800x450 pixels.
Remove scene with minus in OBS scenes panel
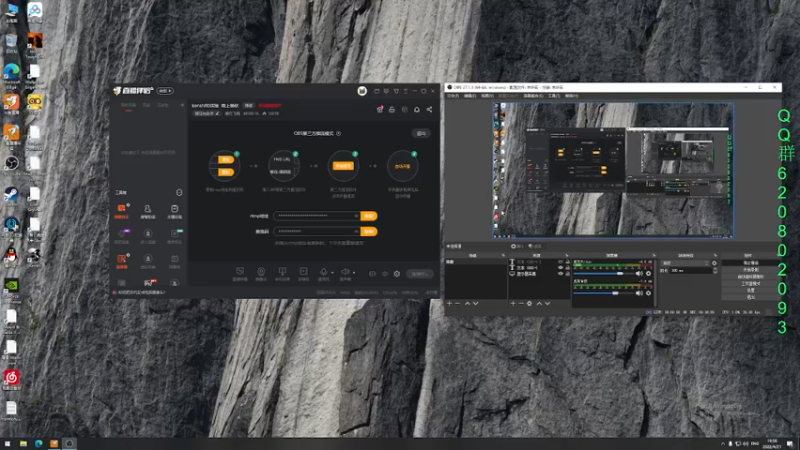tap(458, 304)
